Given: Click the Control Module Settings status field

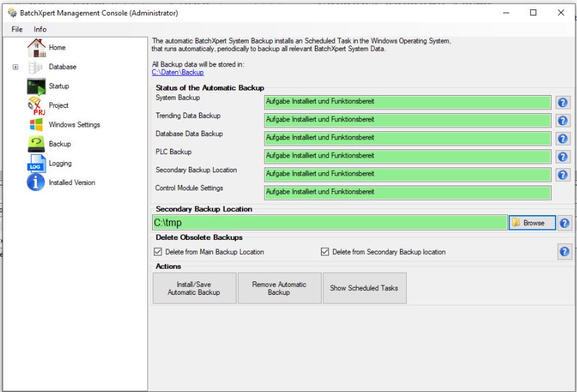Looking at the screenshot, I should (x=407, y=192).
